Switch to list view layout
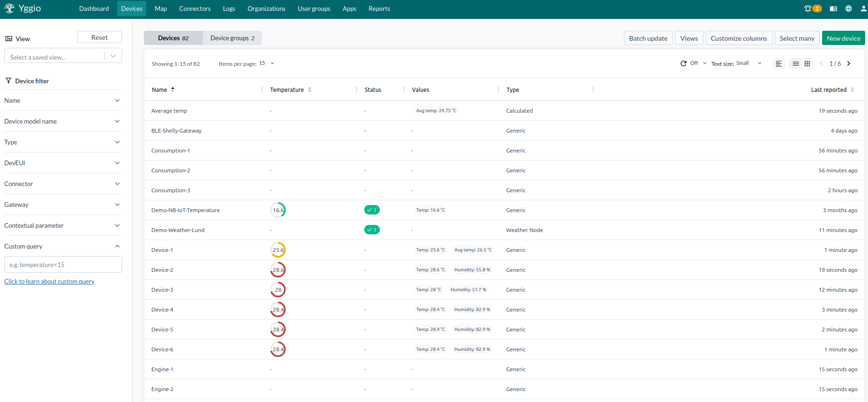The image size is (868, 402). [796, 63]
